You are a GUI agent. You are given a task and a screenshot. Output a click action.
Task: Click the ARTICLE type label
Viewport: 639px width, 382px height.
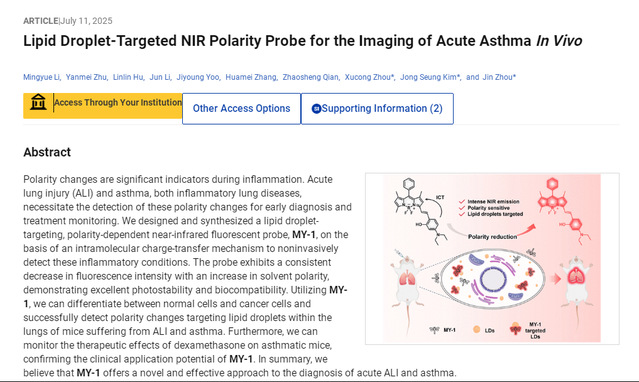41,21
